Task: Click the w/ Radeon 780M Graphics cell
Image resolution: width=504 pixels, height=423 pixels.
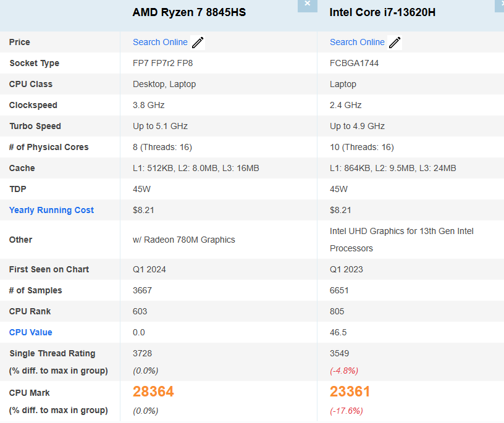Action: tap(184, 240)
